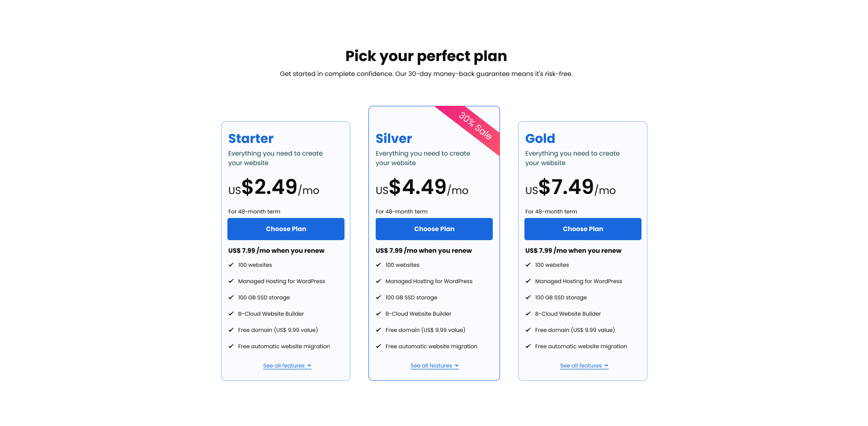Open the Silver plan's See all features link
Image resolution: width=868 pixels, height=426 pixels.
(434, 365)
